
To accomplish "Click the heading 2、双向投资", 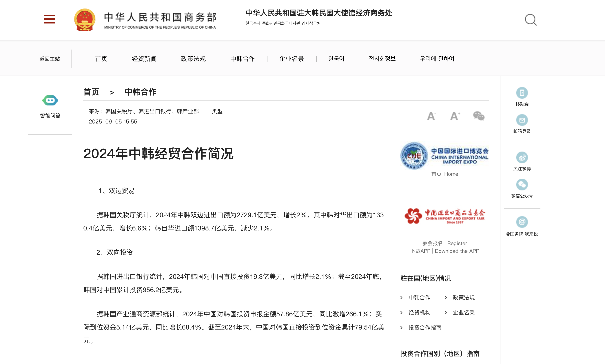I will tap(114, 252).
